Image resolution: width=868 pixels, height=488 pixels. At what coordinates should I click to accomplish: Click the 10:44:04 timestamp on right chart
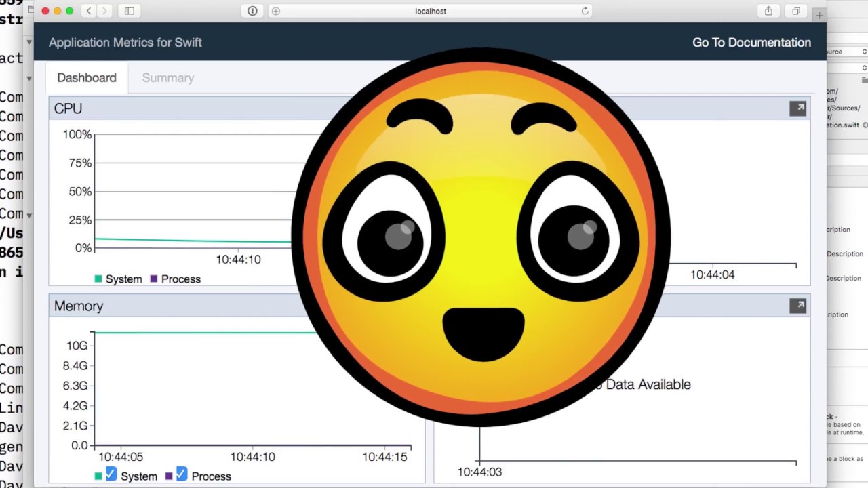[x=713, y=274]
